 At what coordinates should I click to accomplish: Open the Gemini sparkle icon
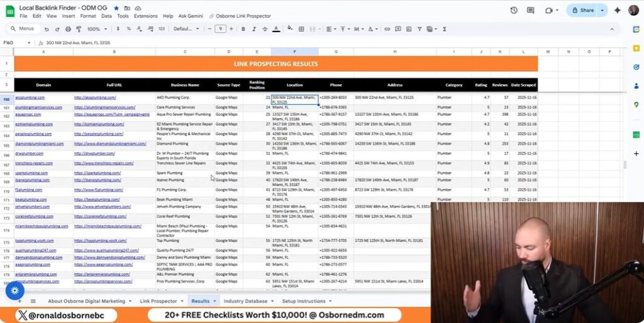click(617, 10)
